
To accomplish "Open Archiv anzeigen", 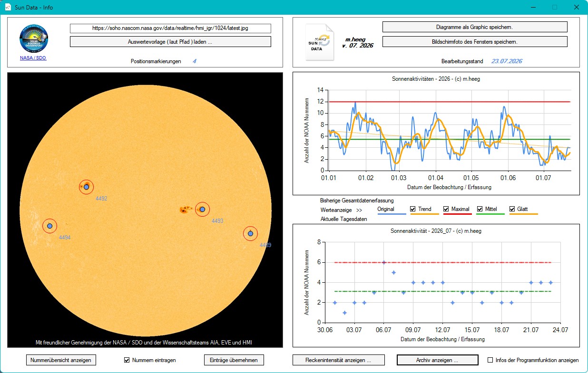I will [x=437, y=360].
